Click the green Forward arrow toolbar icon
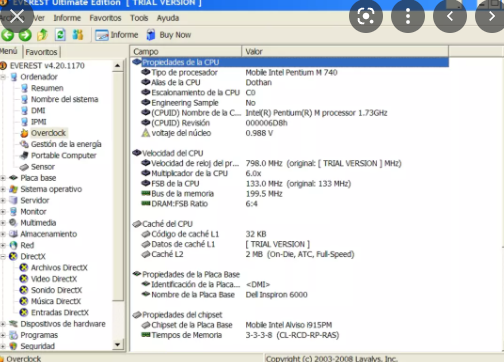 point(25,35)
